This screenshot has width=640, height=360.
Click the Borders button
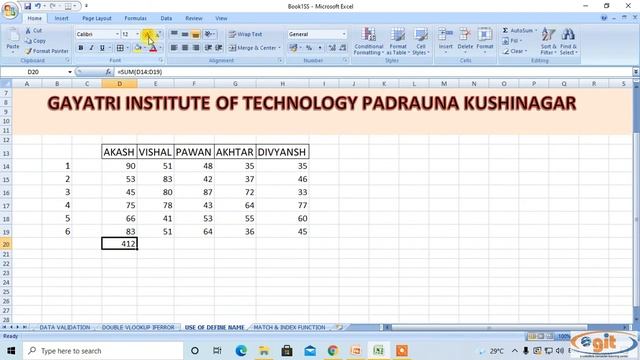(x=120, y=48)
